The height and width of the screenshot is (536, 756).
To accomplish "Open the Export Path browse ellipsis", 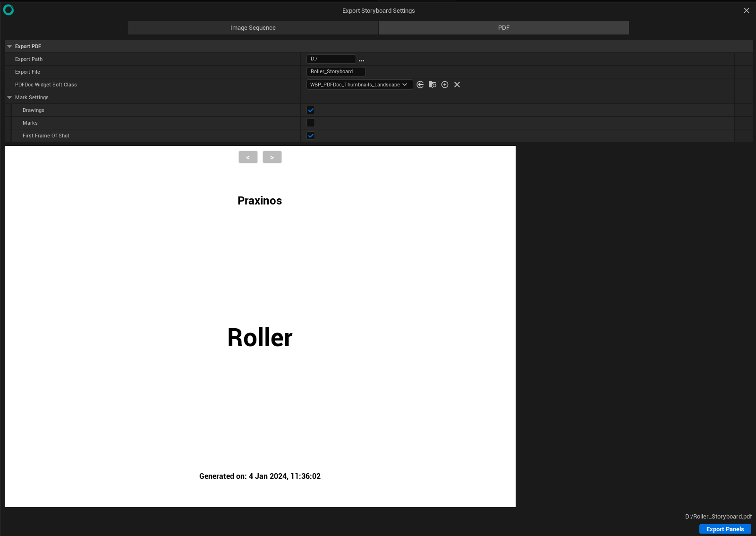I will (x=361, y=60).
